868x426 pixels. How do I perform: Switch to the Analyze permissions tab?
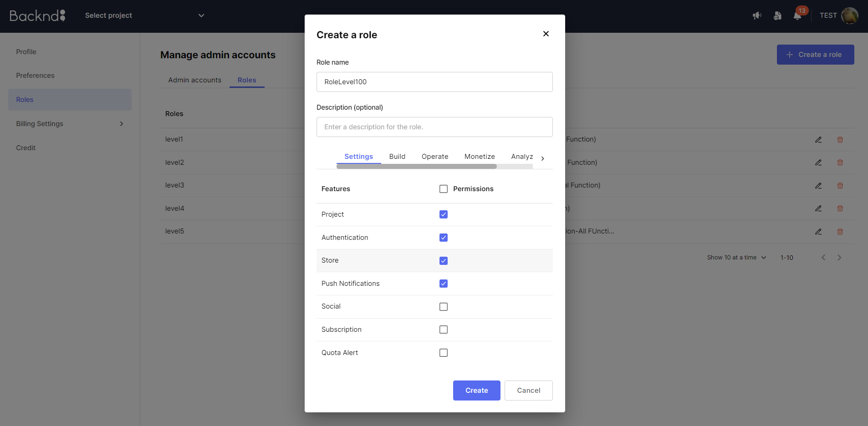tap(522, 157)
